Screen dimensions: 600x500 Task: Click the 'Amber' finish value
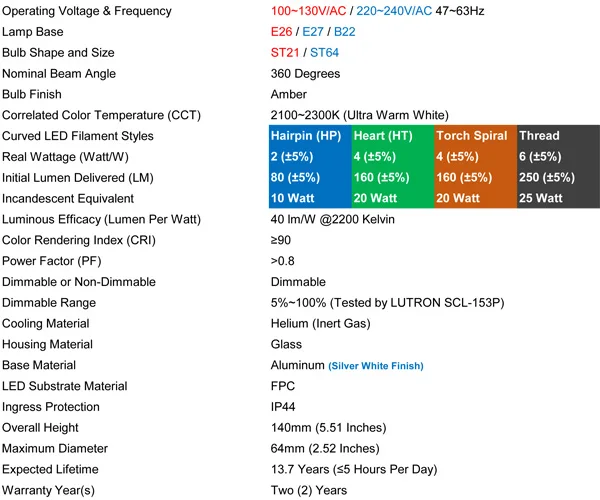click(x=289, y=94)
